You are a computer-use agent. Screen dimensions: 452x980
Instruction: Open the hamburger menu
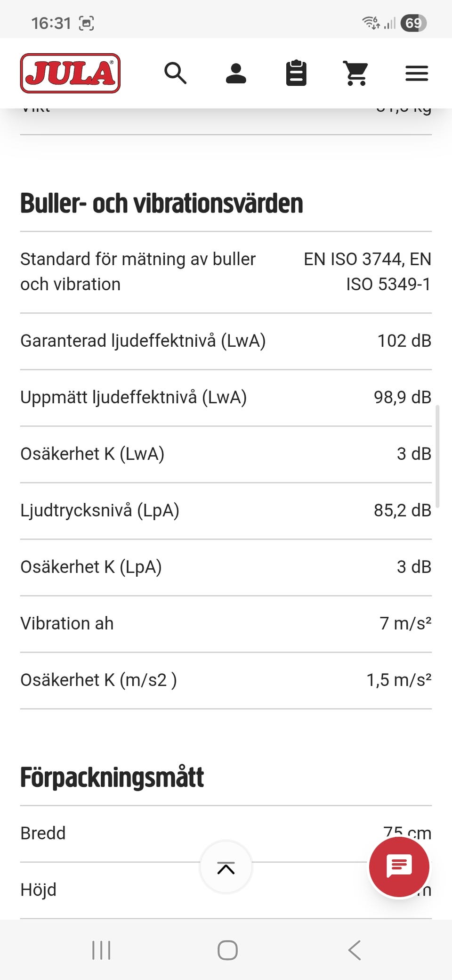(417, 73)
